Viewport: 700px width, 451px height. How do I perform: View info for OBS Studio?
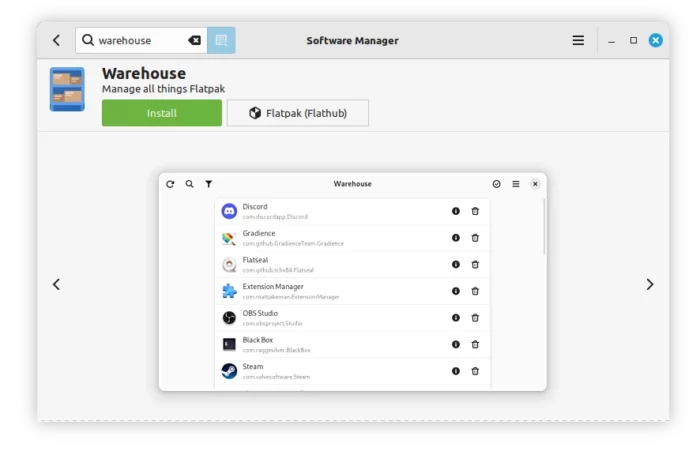pos(456,318)
